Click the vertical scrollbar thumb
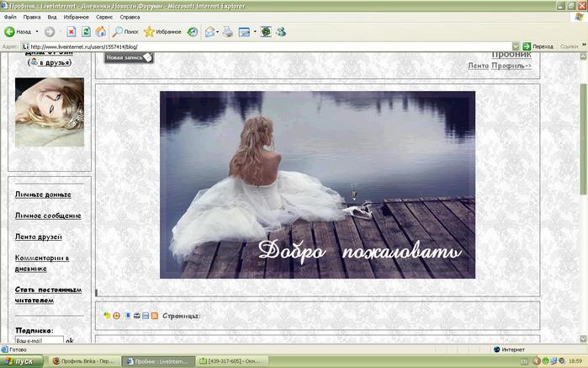 pos(583,139)
